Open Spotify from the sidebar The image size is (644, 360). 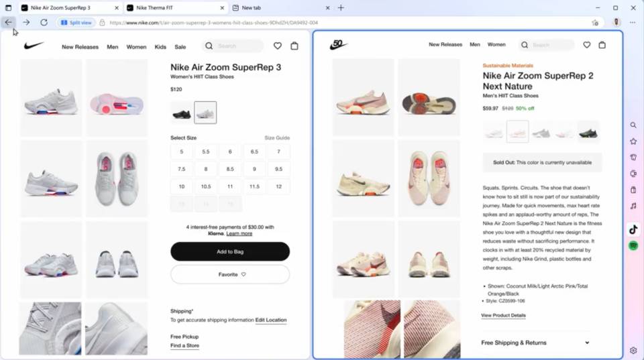point(633,246)
